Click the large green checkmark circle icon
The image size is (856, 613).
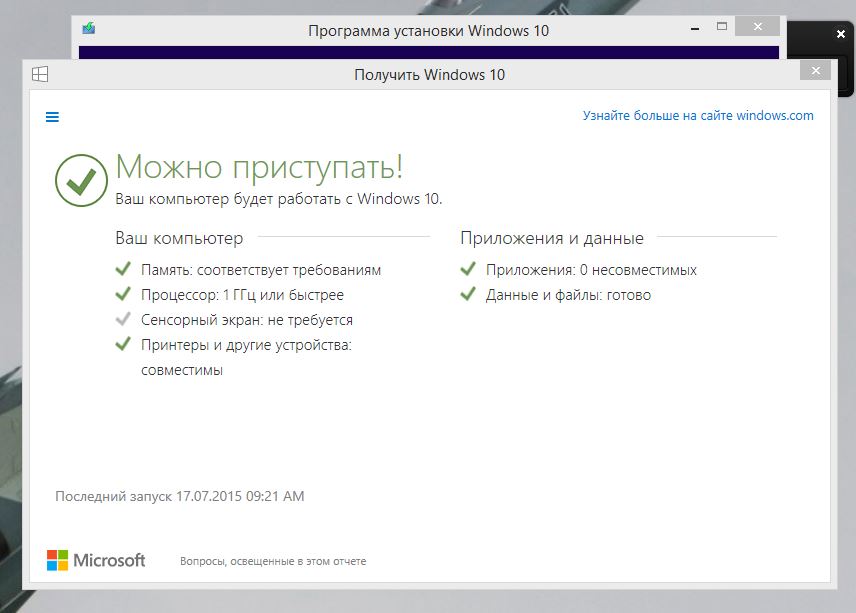point(81,180)
